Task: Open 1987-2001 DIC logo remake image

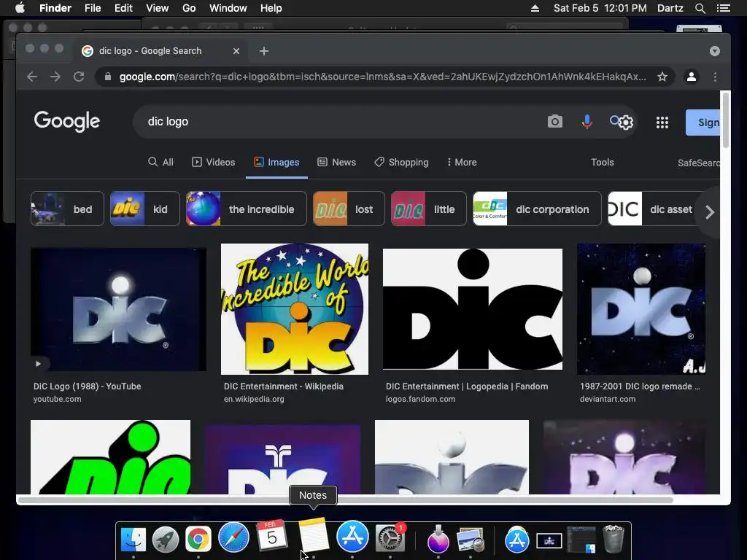Action: 641,309
